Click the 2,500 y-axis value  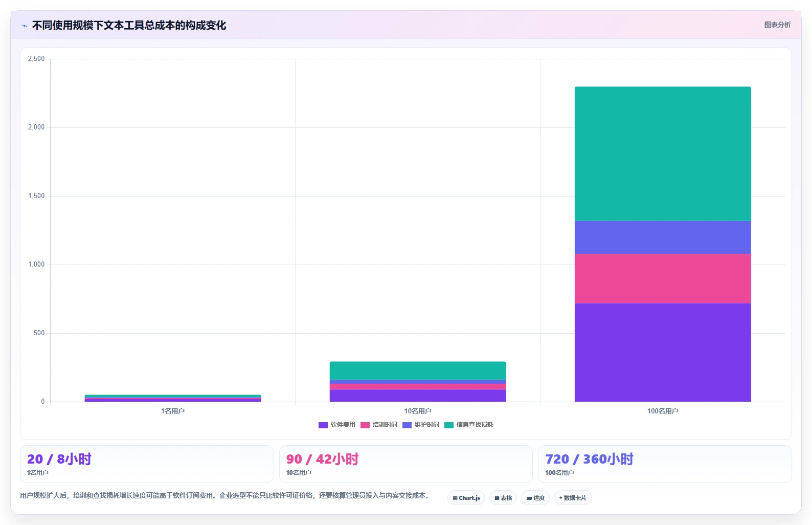(x=36, y=59)
